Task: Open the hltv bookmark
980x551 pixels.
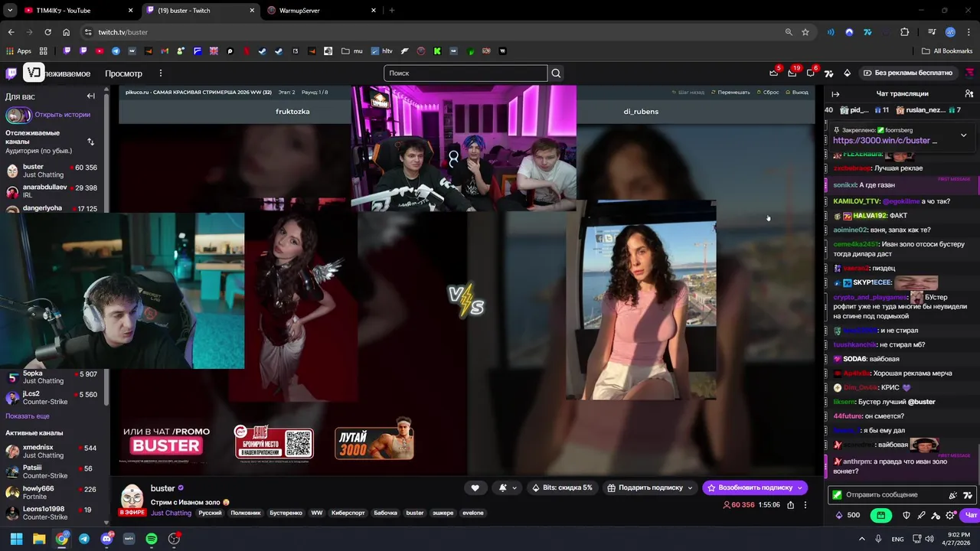Action: click(x=381, y=51)
